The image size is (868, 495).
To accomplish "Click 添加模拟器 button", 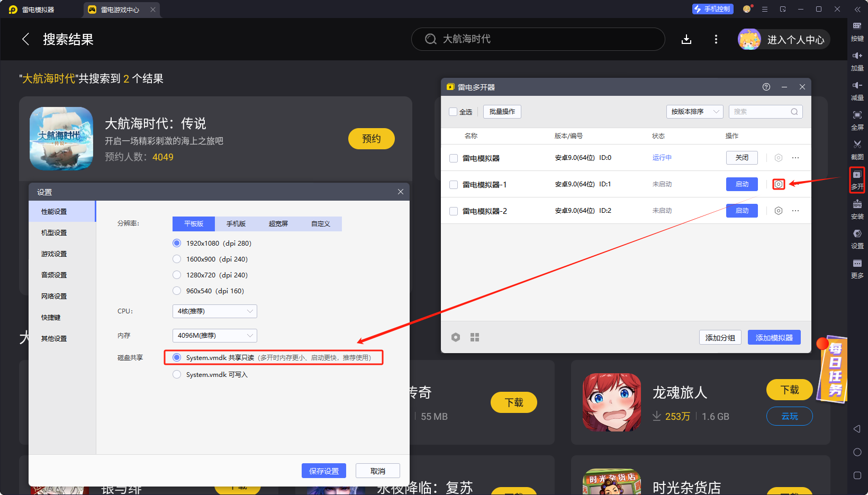I will 774,337.
